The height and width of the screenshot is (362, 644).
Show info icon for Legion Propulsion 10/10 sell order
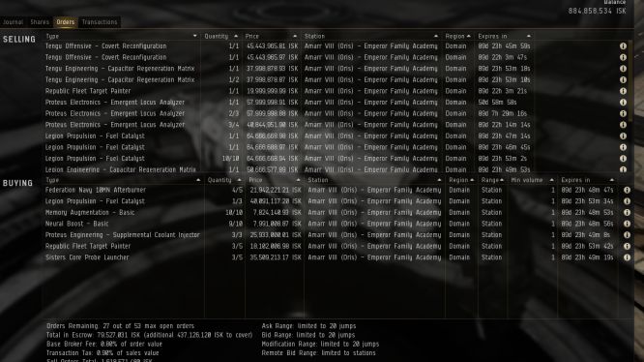(x=623, y=159)
